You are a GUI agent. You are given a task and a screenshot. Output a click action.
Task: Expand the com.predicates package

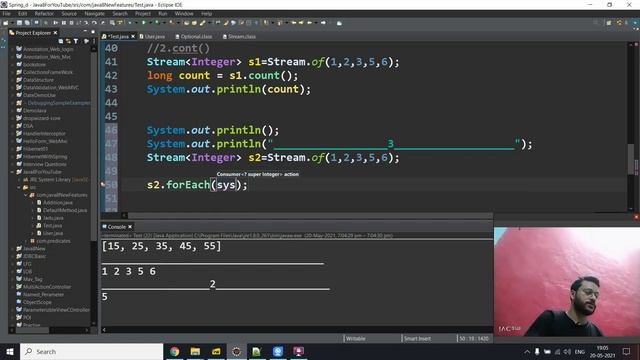pos(26,241)
